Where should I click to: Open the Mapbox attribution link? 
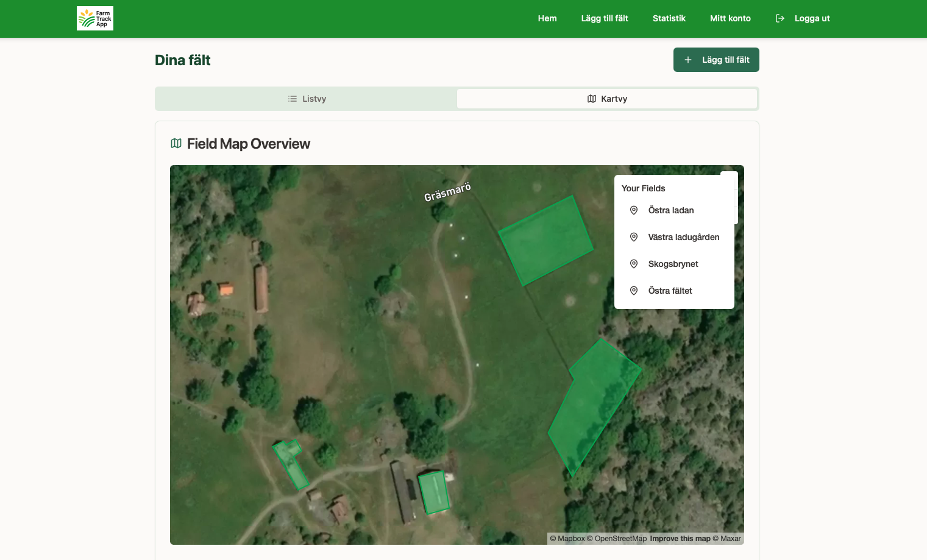[567, 539]
